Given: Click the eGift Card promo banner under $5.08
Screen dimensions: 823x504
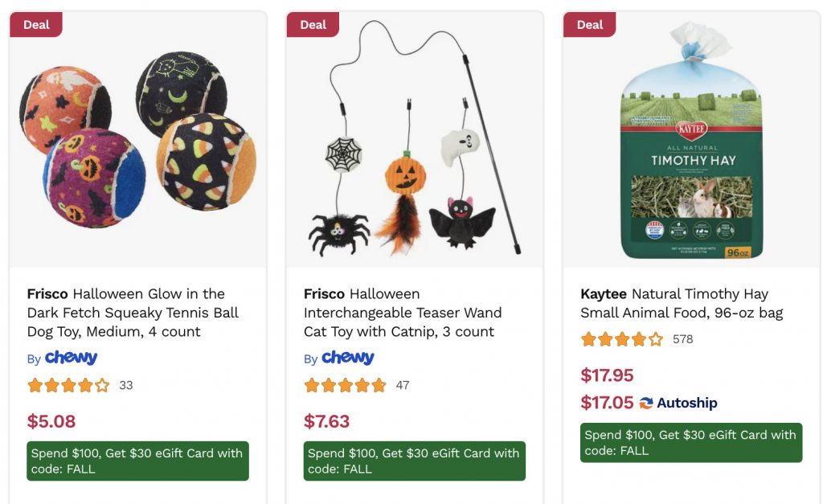Looking at the screenshot, I should click(x=137, y=461).
